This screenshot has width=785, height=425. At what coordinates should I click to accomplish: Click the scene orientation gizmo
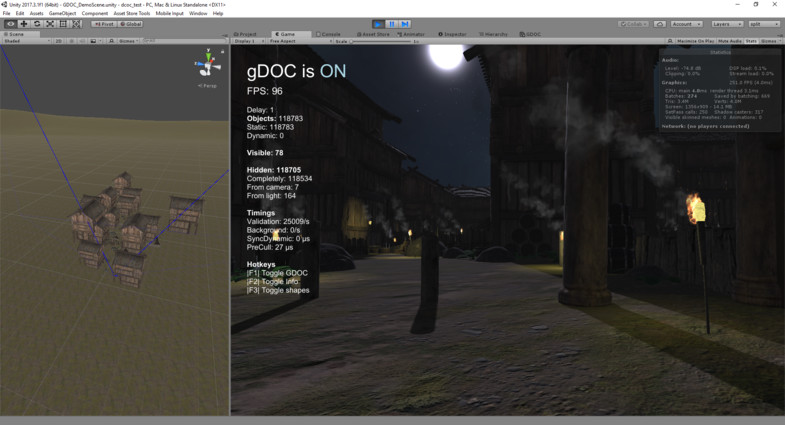pos(208,65)
